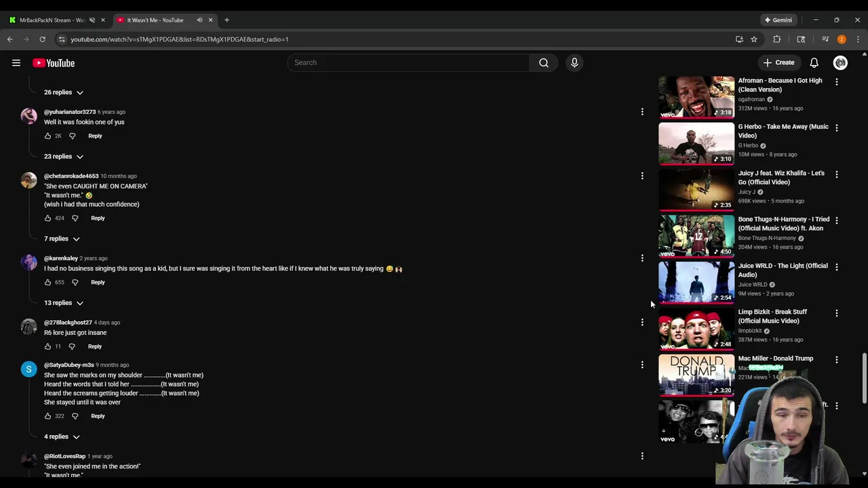Start voice search with microphone icon
Viewport: 868px width, 488px height.
pyautogui.click(x=574, y=62)
